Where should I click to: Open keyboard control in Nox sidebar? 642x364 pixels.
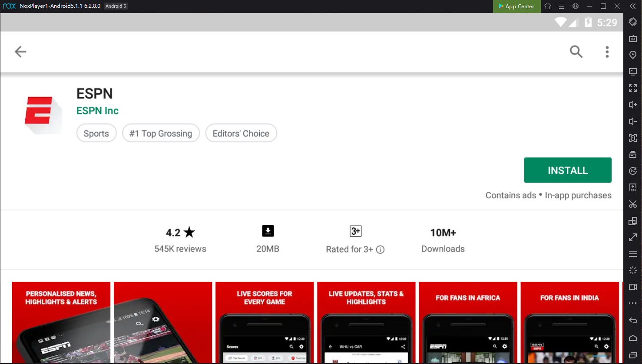tap(633, 38)
